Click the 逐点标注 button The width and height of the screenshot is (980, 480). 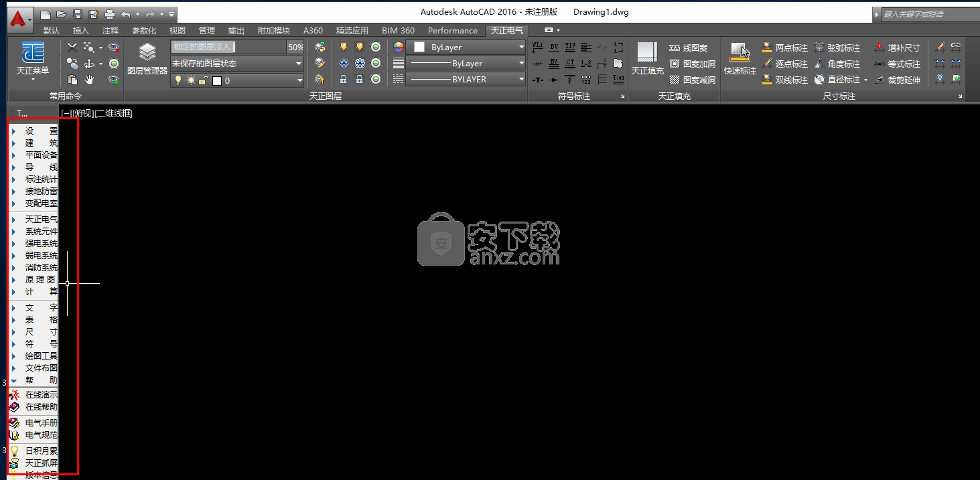point(785,64)
